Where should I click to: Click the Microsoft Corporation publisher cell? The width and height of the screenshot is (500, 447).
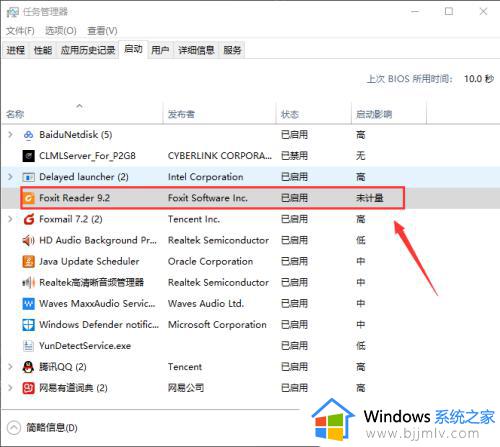pyautogui.click(x=217, y=325)
